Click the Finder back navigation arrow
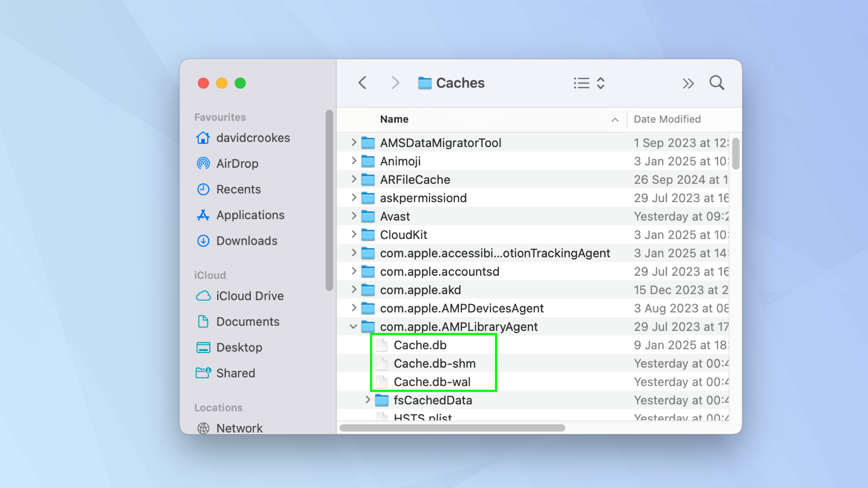This screenshot has height=488, width=868. click(363, 82)
